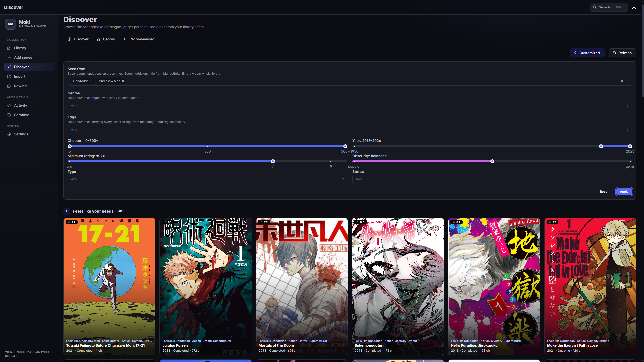Click the Reset button
This screenshot has width=644, height=362.
click(604, 192)
